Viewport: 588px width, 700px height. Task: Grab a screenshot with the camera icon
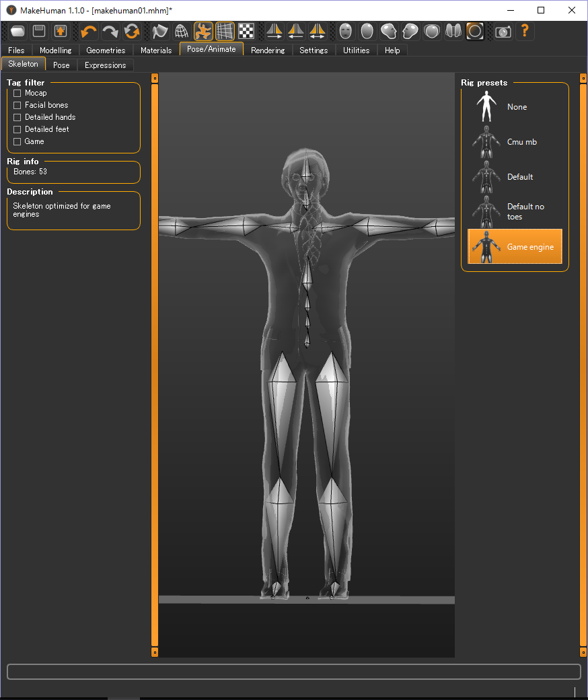(503, 31)
